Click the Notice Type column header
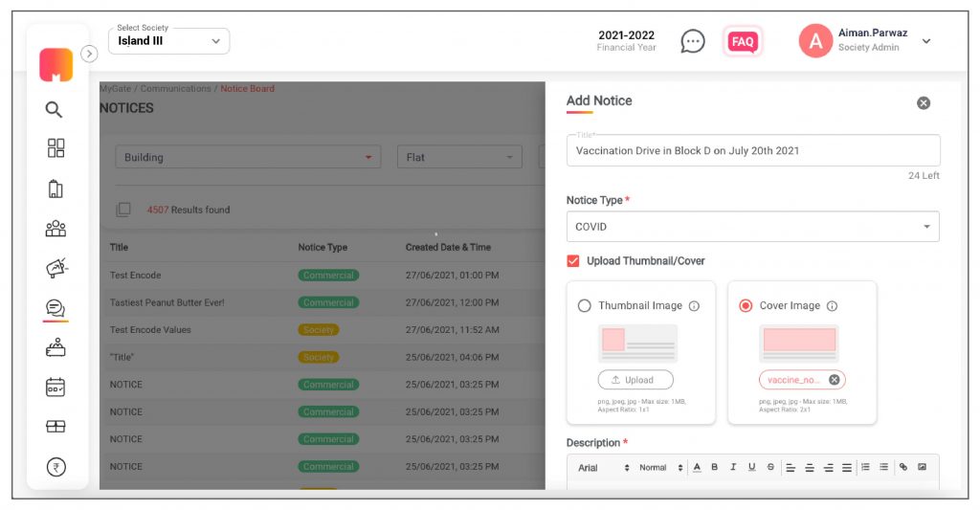Image resolution: width=980 pixels, height=510 pixels. [323, 248]
